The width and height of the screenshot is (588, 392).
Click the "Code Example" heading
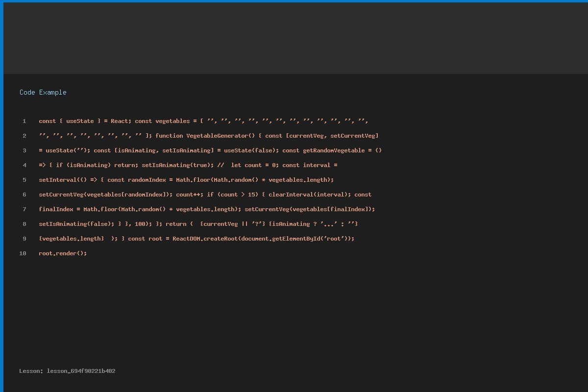[x=43, y=92]
